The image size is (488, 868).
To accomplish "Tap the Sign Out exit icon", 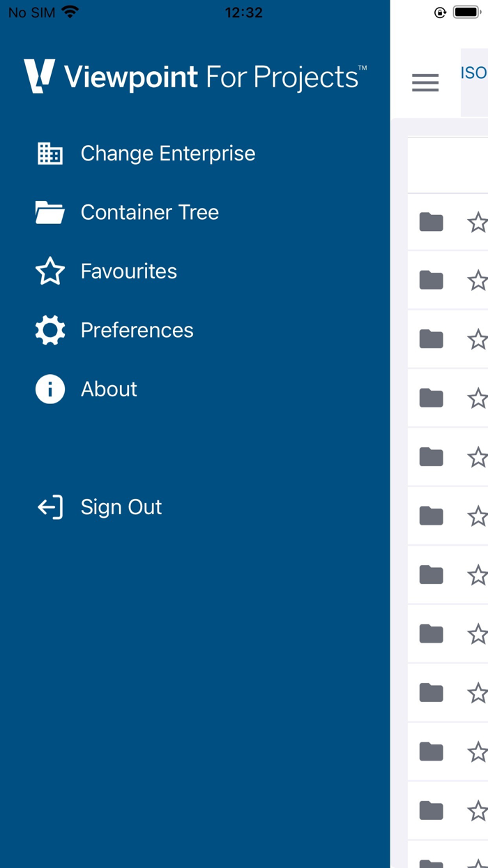I will point(49,507).
